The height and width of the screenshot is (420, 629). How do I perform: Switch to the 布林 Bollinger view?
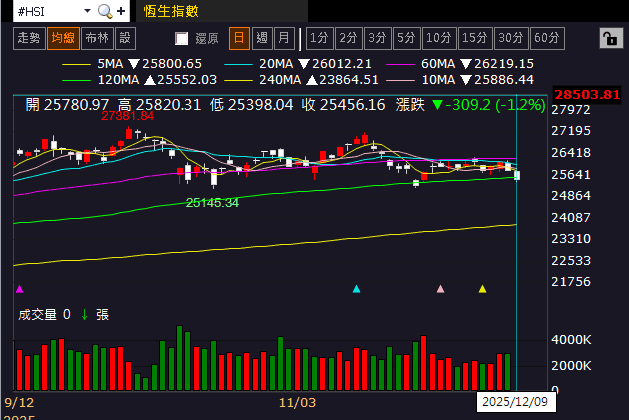(x=97, y=39)
